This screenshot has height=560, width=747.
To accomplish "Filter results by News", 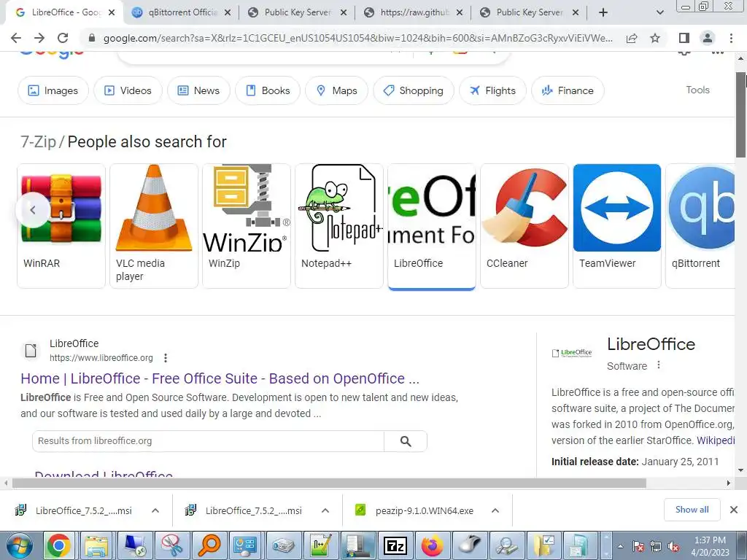I will [x=198, y=90].
